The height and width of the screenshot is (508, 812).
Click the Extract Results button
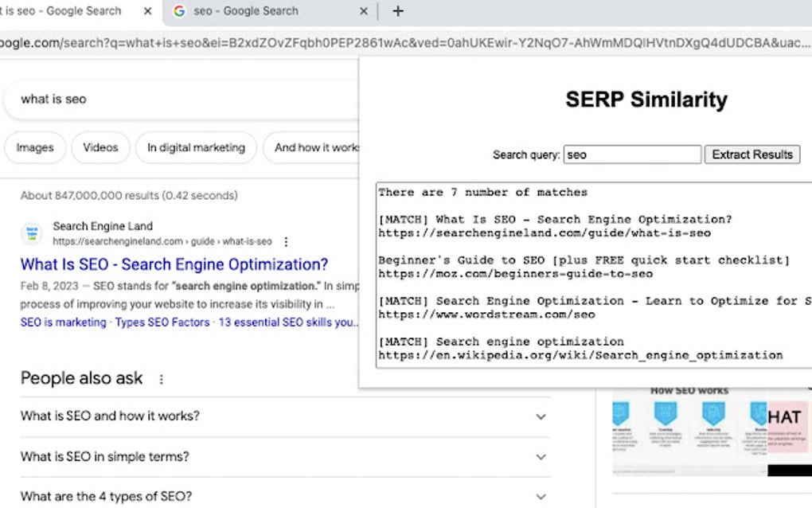pyautogui.click(x=751, y=154)
